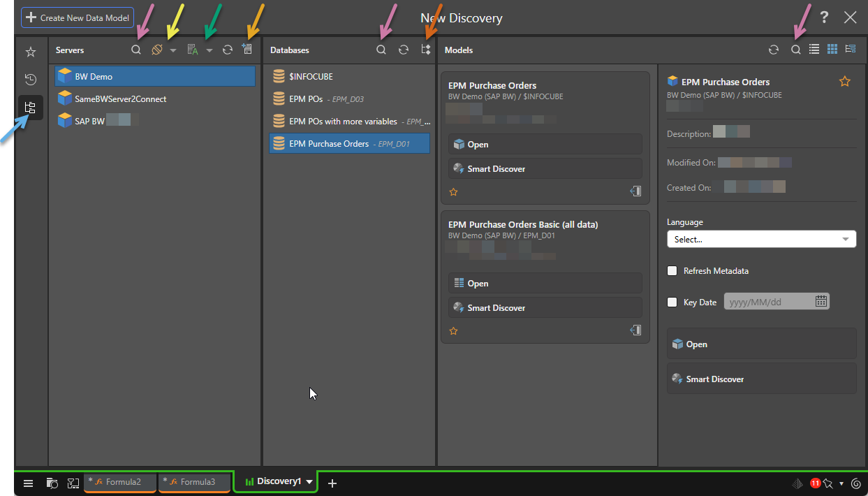Select the SameBWServer2Connect server
Viewport: 868px width, 496px height.
click(120, 99)
